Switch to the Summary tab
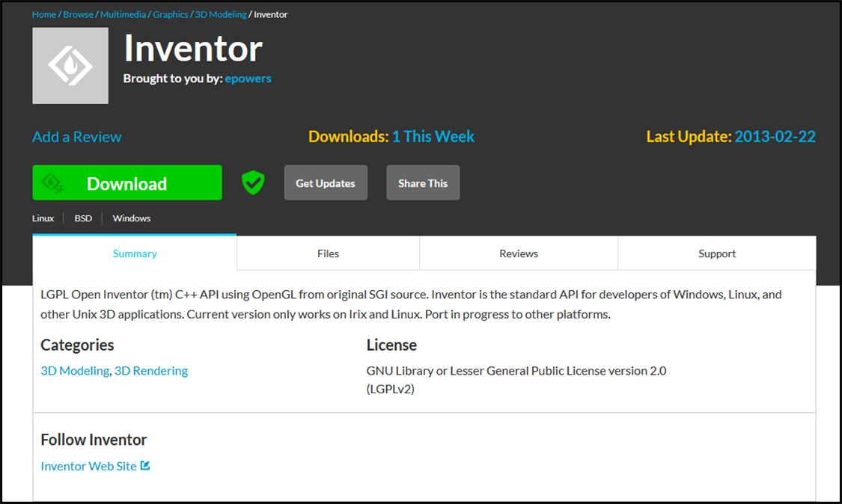The image size is (842, 504). (x=135, y=253)
